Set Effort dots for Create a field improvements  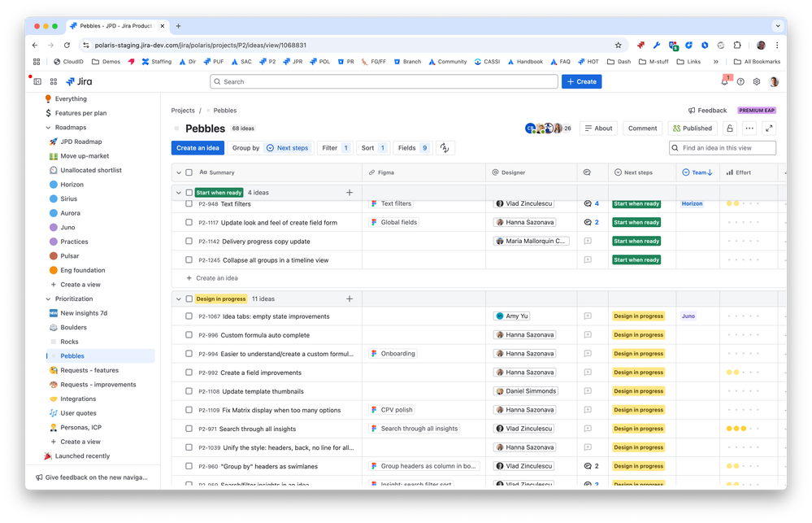743,373
